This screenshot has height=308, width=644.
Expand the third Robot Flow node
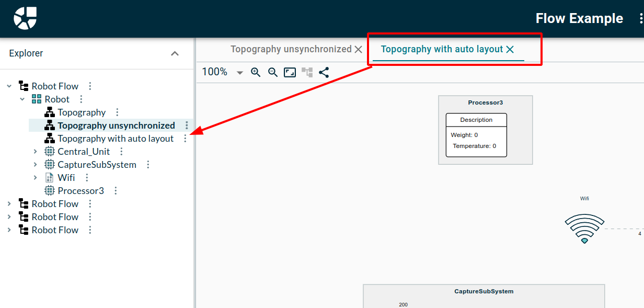point(9,217)
